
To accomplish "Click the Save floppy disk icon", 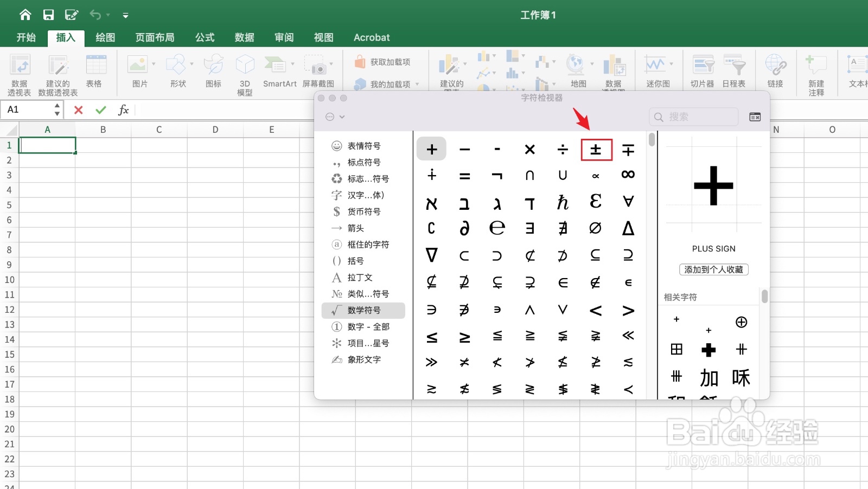I will 48,15.
